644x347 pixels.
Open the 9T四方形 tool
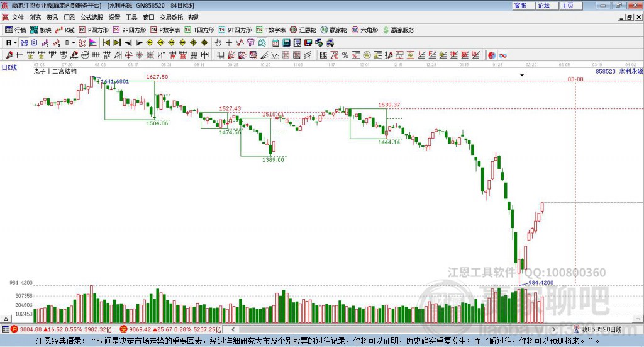pyautogui.click(x=235, y=30)
